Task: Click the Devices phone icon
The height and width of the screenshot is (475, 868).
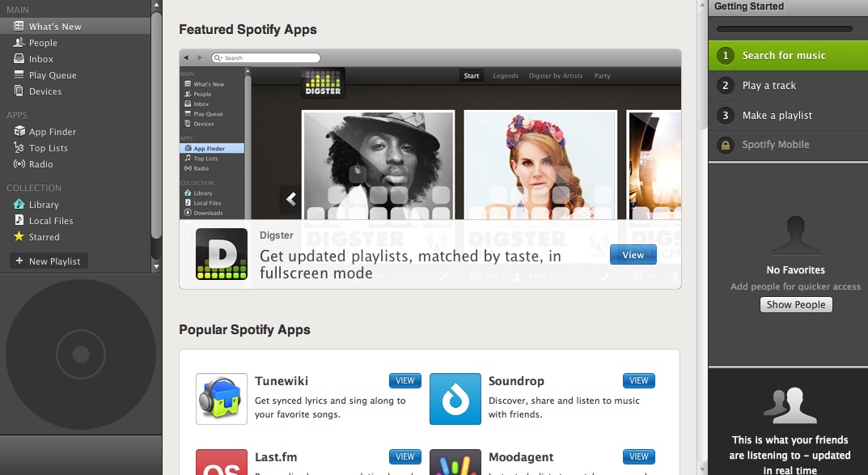Action: pyautogui.click(x=19, y=91)
